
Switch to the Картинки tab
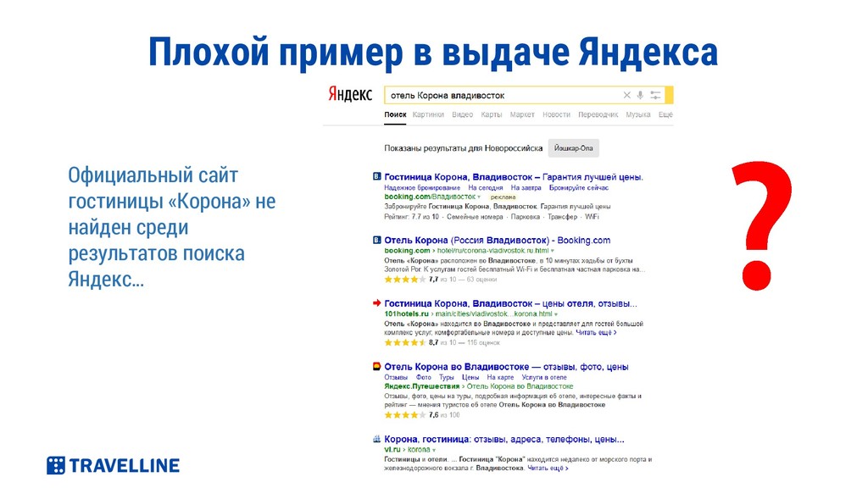coord(428,114)
